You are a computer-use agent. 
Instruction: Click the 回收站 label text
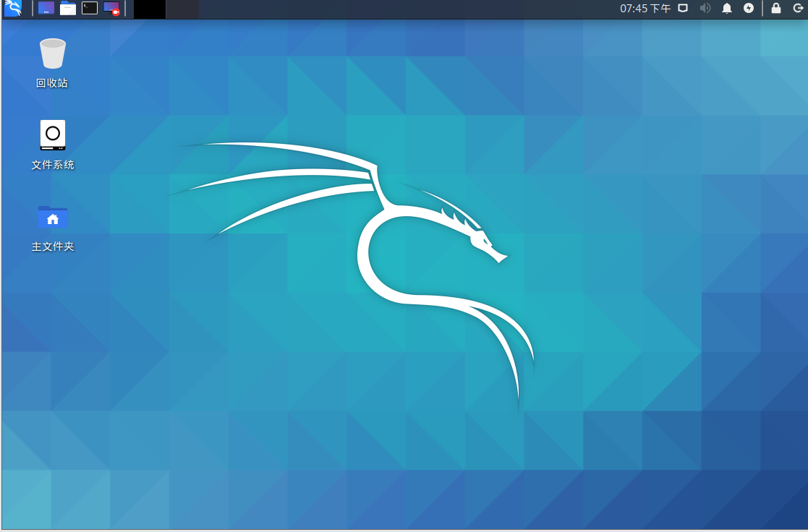pos(52,83)
